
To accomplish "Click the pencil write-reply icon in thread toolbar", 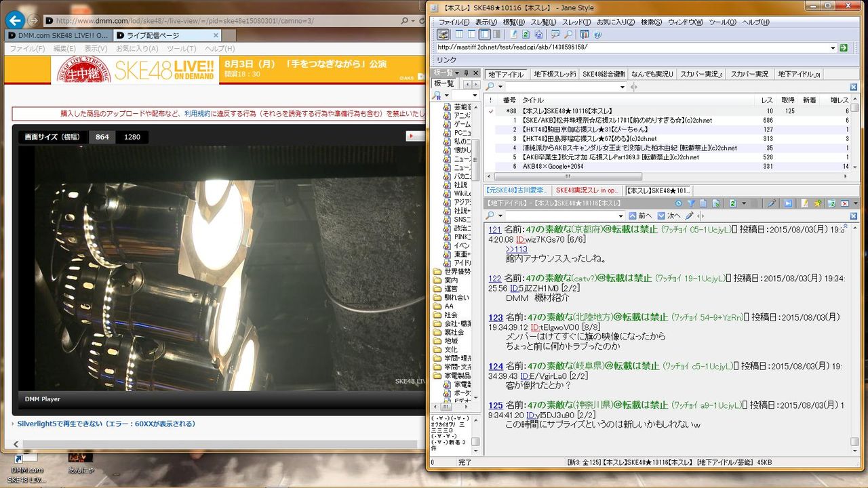I will coord(771,203).
